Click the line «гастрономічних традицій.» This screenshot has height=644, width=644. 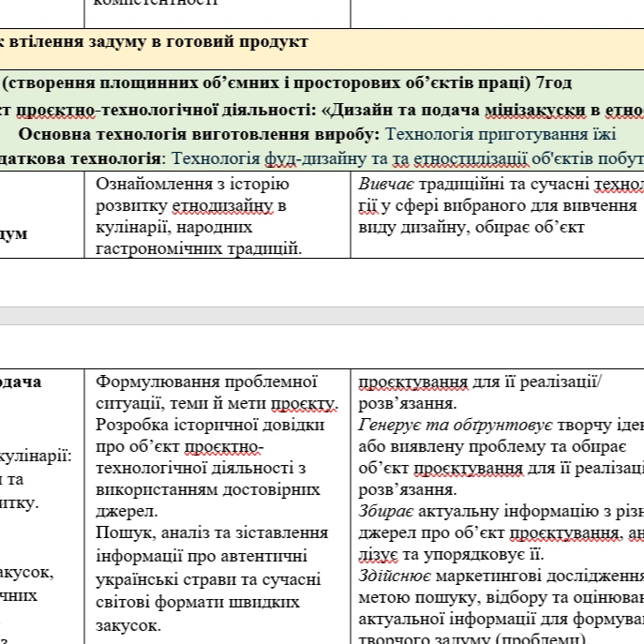point(199,248)
